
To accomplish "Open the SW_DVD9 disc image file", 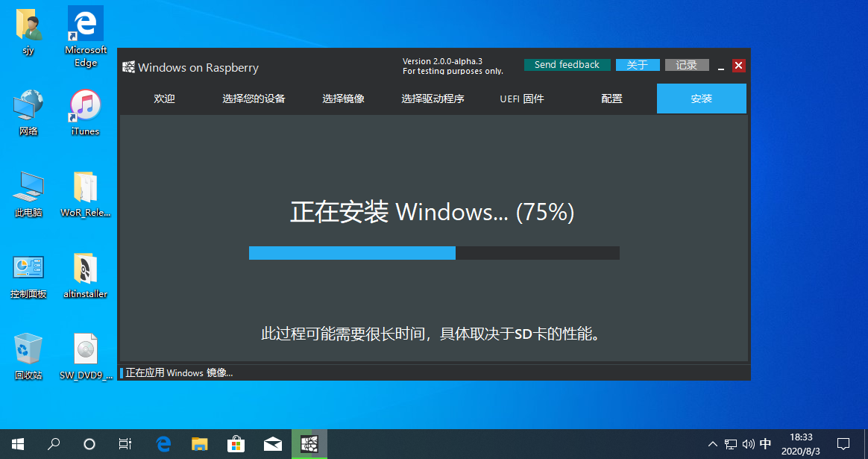I will [x=85, y=357].
